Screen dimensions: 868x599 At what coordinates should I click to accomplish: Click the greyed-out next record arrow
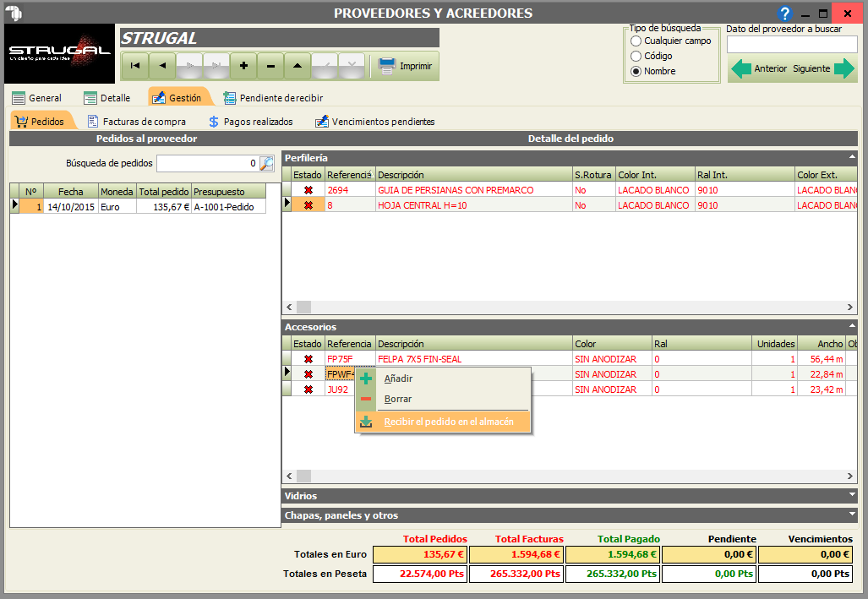click(x=189, y=66)
